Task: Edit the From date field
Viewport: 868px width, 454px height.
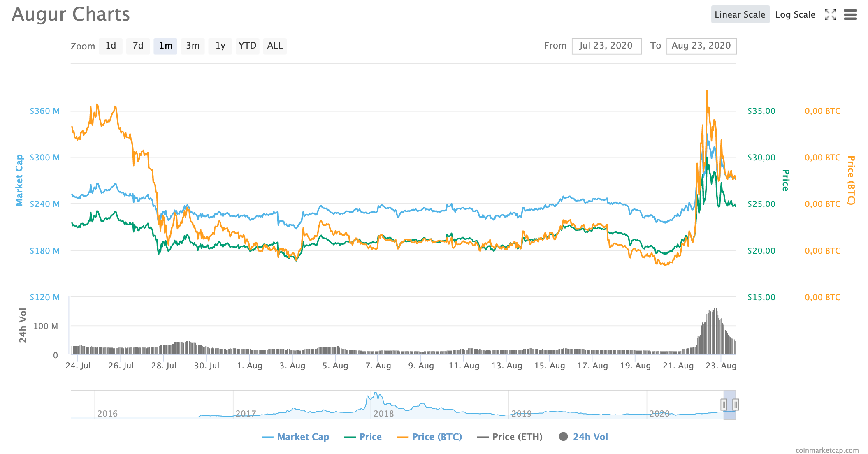Action: pos(606,46)
